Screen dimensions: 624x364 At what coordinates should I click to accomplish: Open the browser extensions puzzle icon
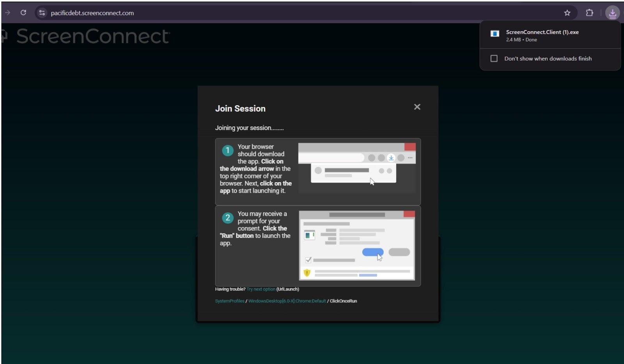coord(589,12)
